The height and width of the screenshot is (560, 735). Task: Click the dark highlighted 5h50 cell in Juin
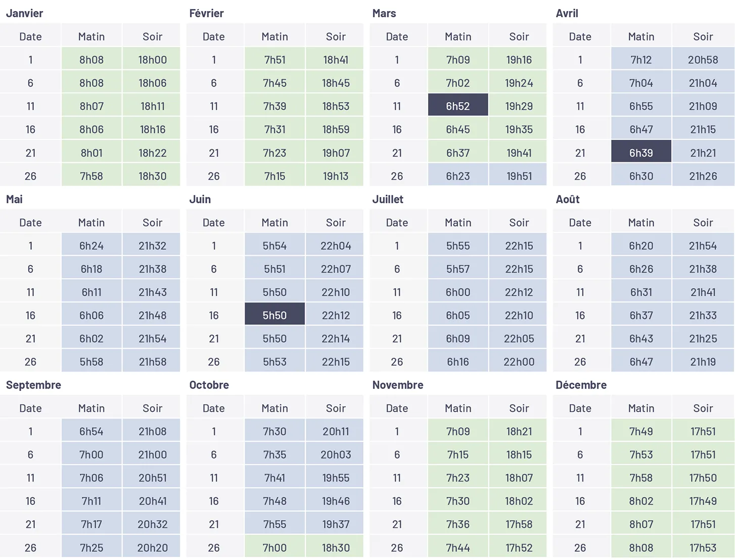pyautogui.click(x=274, y=315)
